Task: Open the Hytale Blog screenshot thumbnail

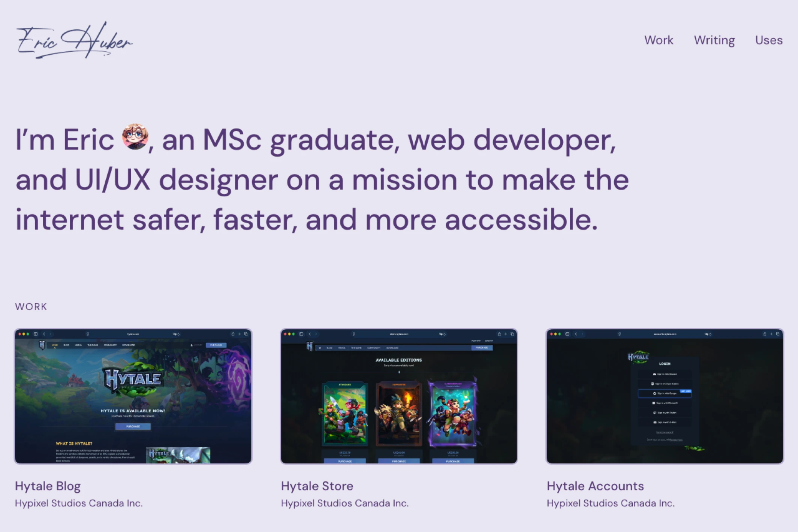Action: pos(133,396)
